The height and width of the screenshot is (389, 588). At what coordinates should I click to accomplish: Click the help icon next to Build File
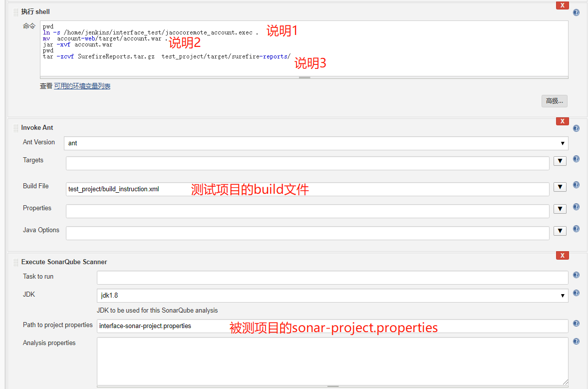[x=576, y=186]
